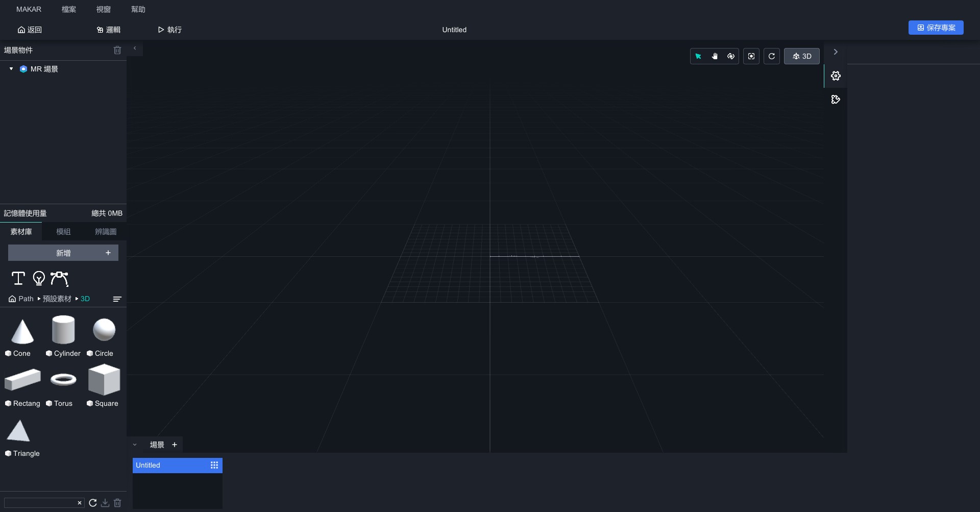Image resolution: width=980 pixels, height=512 pixels.
Task: Click the focus view icon
Action: tap(751, 56)
